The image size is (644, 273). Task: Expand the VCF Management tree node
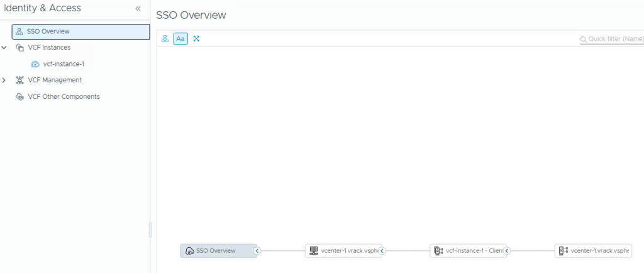(4, 81)
